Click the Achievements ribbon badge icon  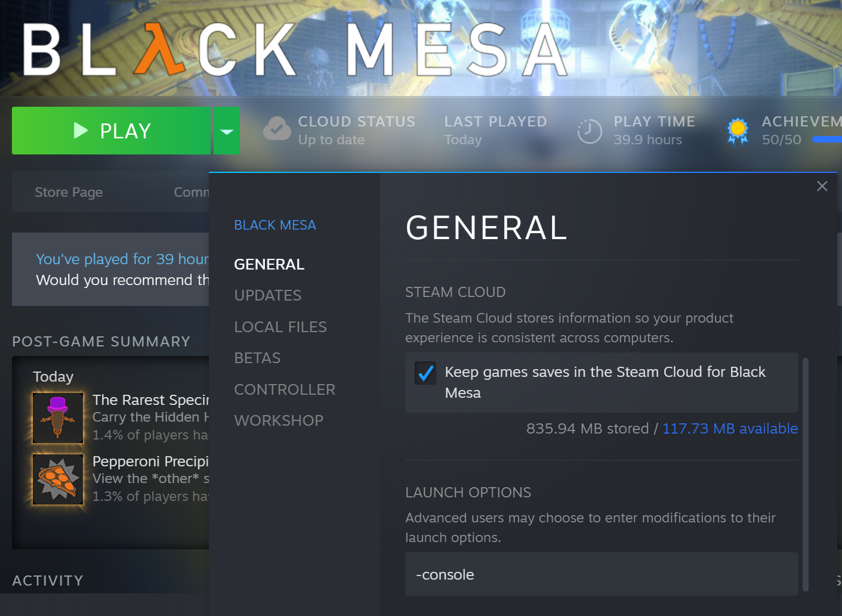738,131
